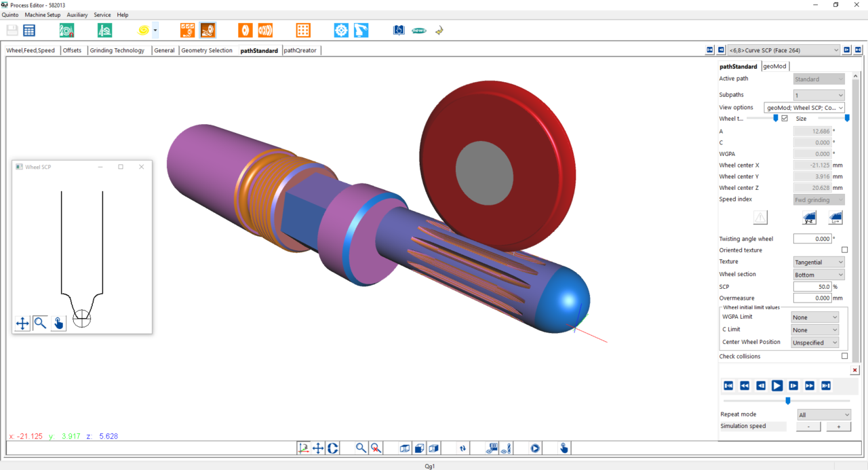Jump to simulation end with last playback button

pyautogui.click(x=826, y=385)
